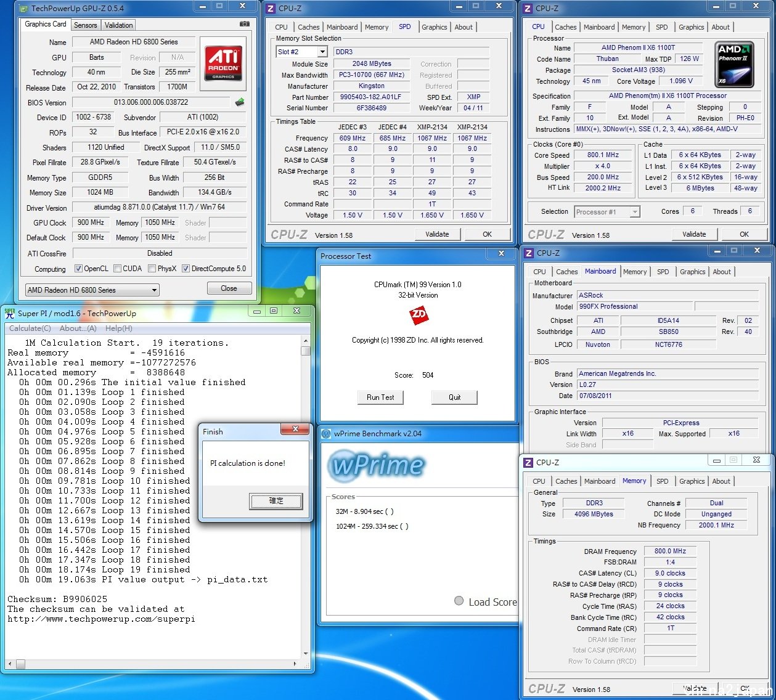Screen dimensions: 776x700
Task: Click the 1024M - 259.334 sec score in wPrime
Action: click(x=372, y=526)
